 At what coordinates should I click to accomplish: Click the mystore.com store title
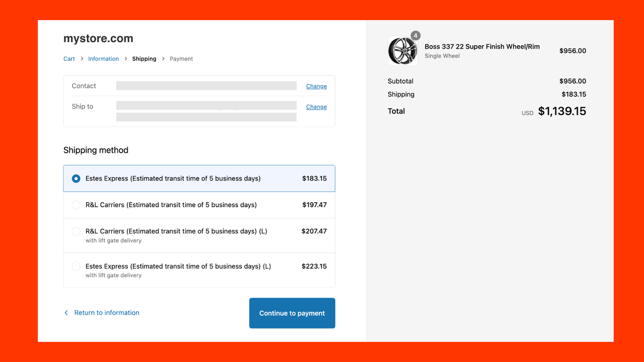click(x=98, y=39)
